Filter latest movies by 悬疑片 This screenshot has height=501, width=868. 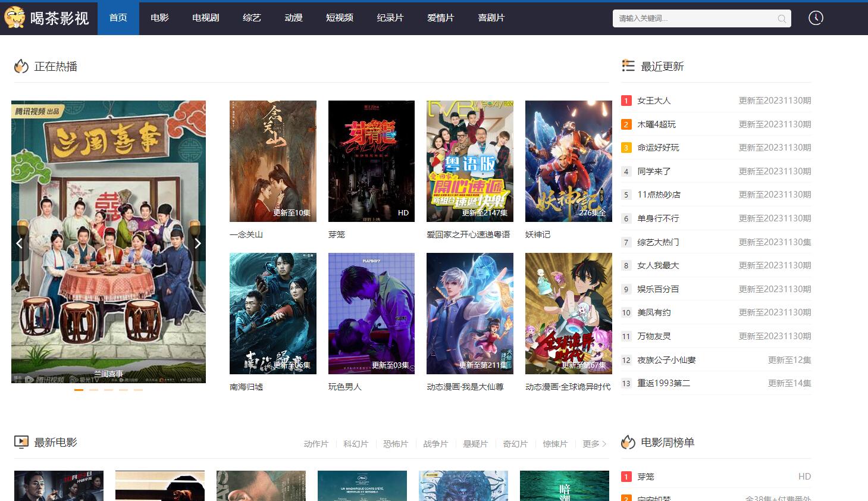475,444
